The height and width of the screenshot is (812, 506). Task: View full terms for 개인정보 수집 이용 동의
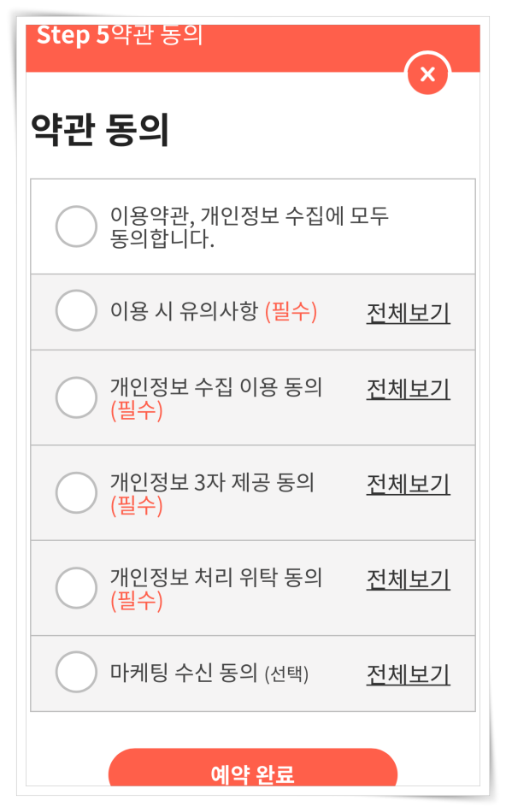[x=408, y=388]
